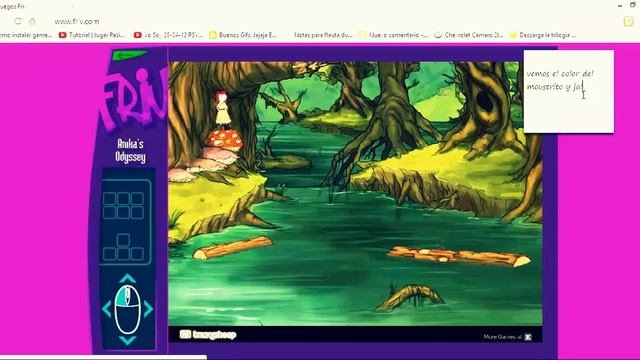The height and width of the screenshot is (360, 640).
Task: Click the Chevrolet Camaro bookmark favicon
Action: tap(438, 35)
